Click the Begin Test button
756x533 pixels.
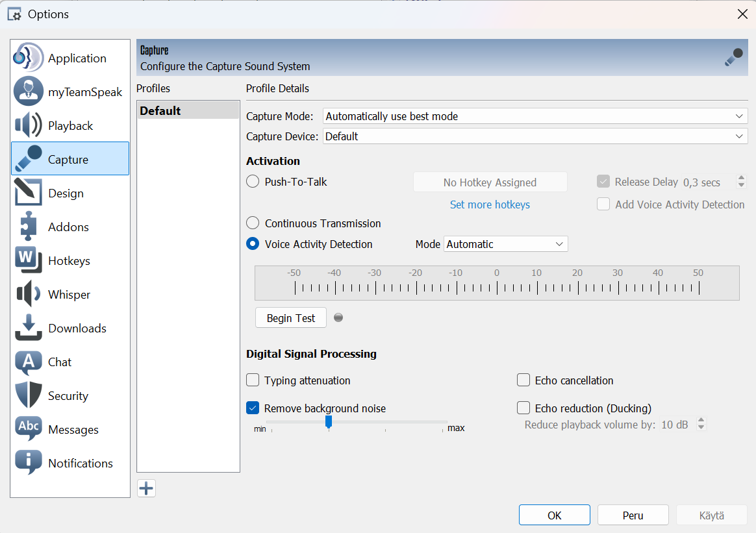click(x=291, y=318)
